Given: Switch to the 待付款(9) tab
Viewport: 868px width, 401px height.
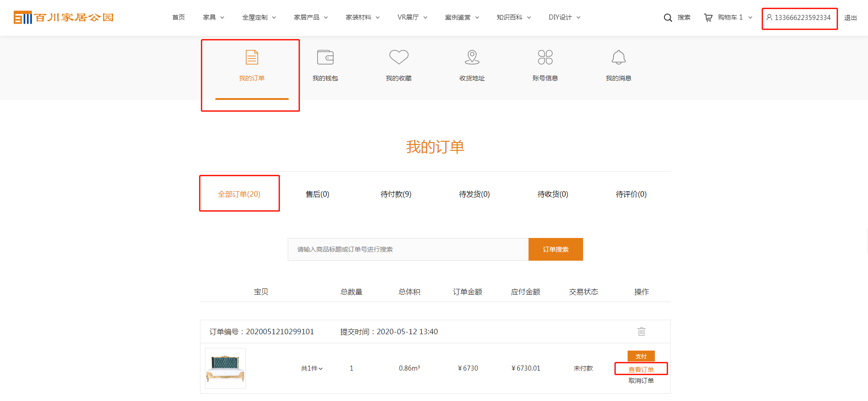Looking at the screenshot, I should [396, 194].
